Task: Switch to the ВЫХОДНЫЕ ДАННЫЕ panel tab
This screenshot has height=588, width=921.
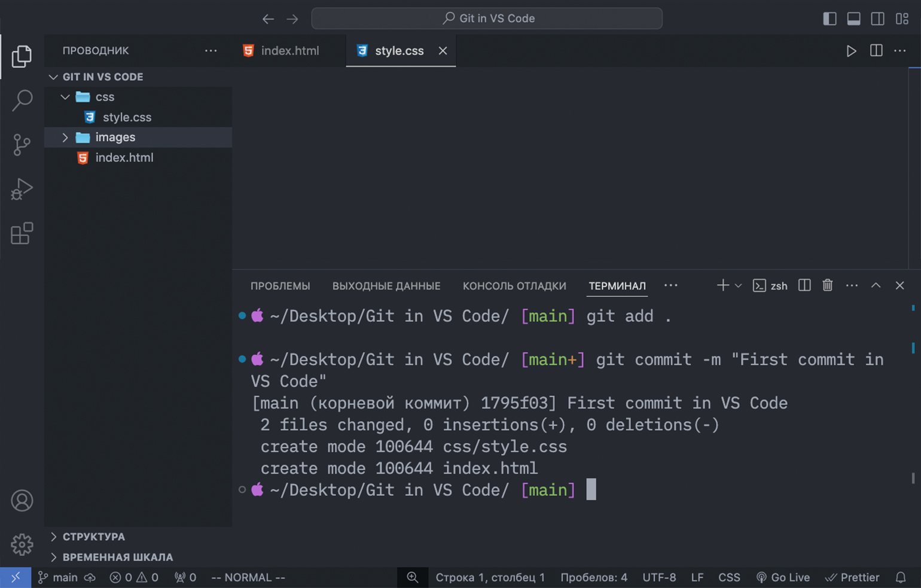Action: pos(386,286)
